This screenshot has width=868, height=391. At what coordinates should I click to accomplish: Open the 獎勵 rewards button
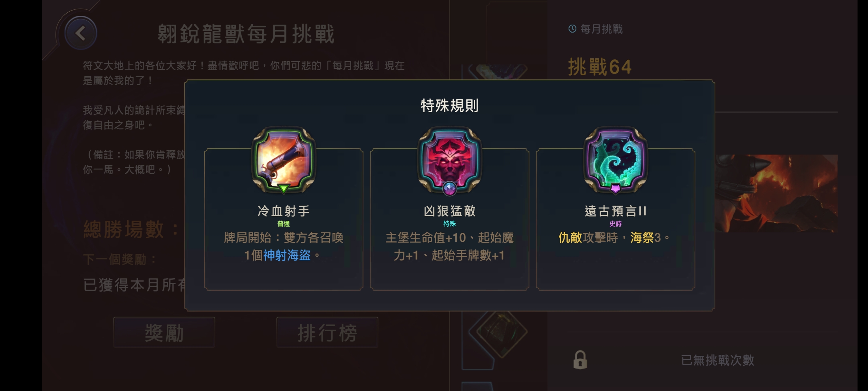coord(164,332)
